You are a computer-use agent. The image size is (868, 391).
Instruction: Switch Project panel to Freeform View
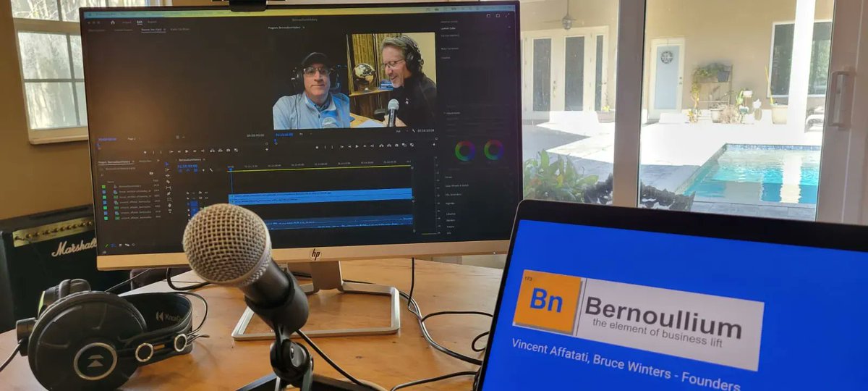coord(127,245)
